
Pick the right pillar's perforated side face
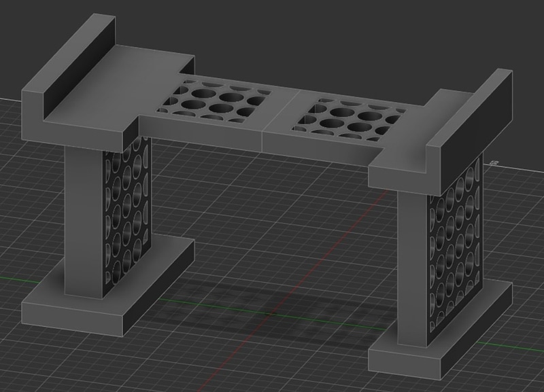[455, 248]
